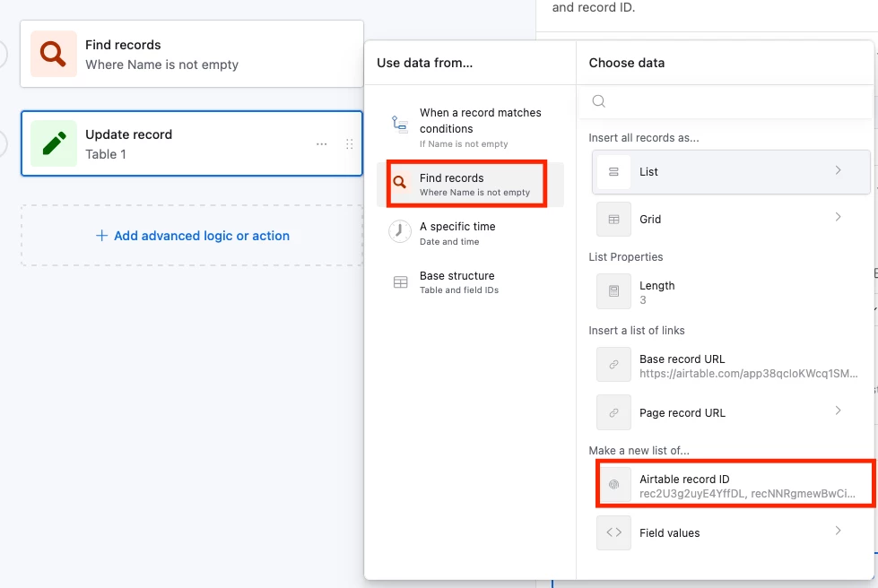The width and height of the screenshot is (878, 588).
Task: Click the Length value 3
Action: (x=643, y=300)
